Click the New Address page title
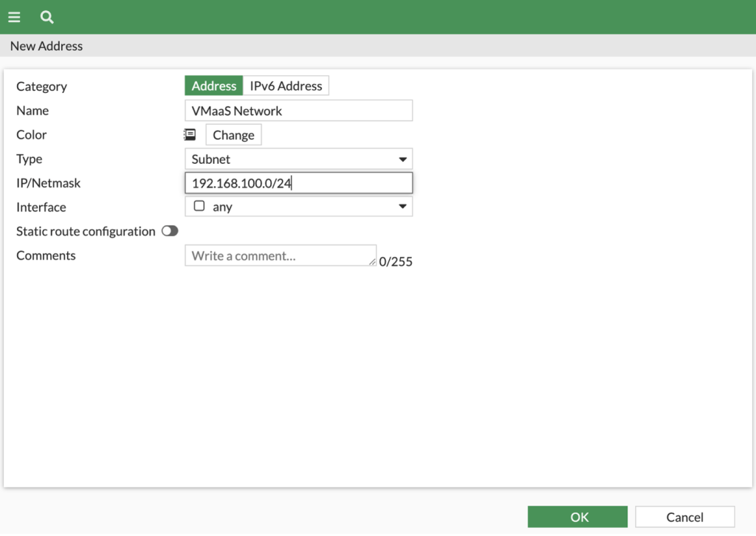This screenshot has width=756, height=536. (x=47, y=46)
